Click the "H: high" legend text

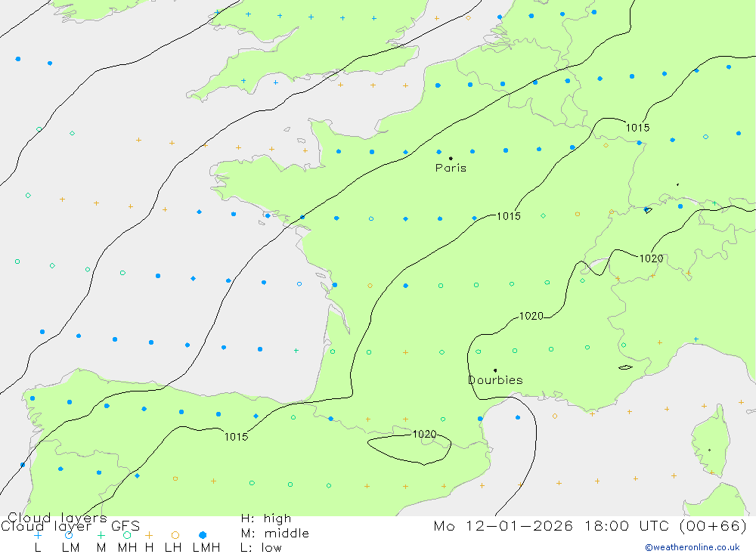click(266, 518)
